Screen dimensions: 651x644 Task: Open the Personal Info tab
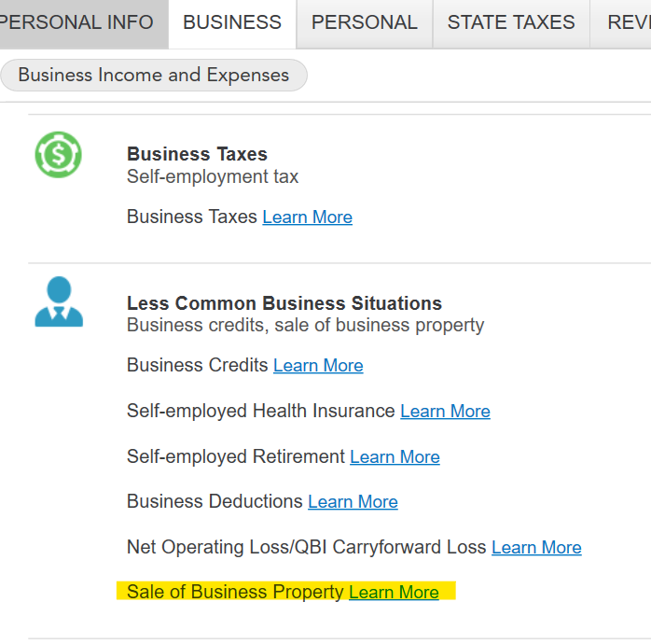coord(79,22)
